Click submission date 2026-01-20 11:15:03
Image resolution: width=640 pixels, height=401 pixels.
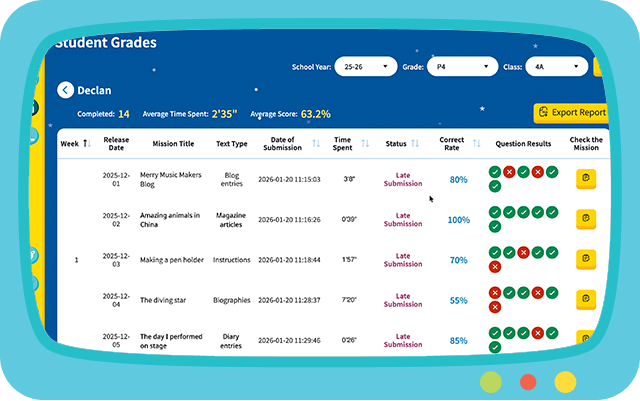click(289, 179)
